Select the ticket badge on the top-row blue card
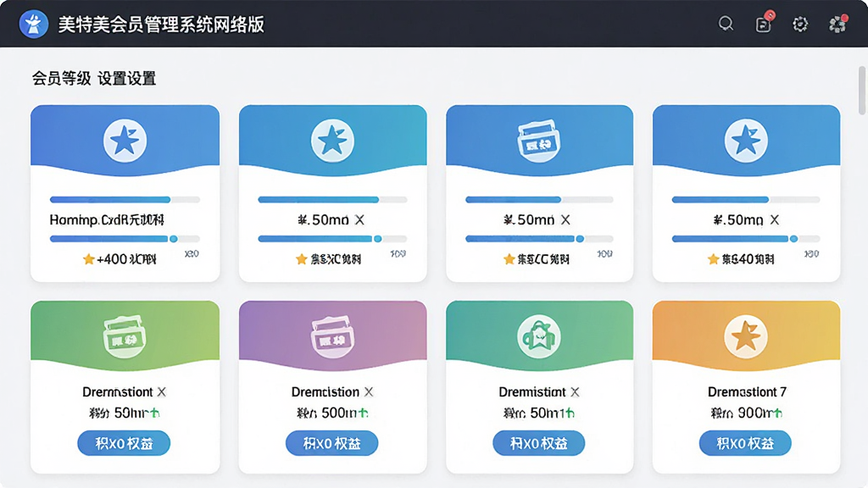 click(x=538, y=141)
